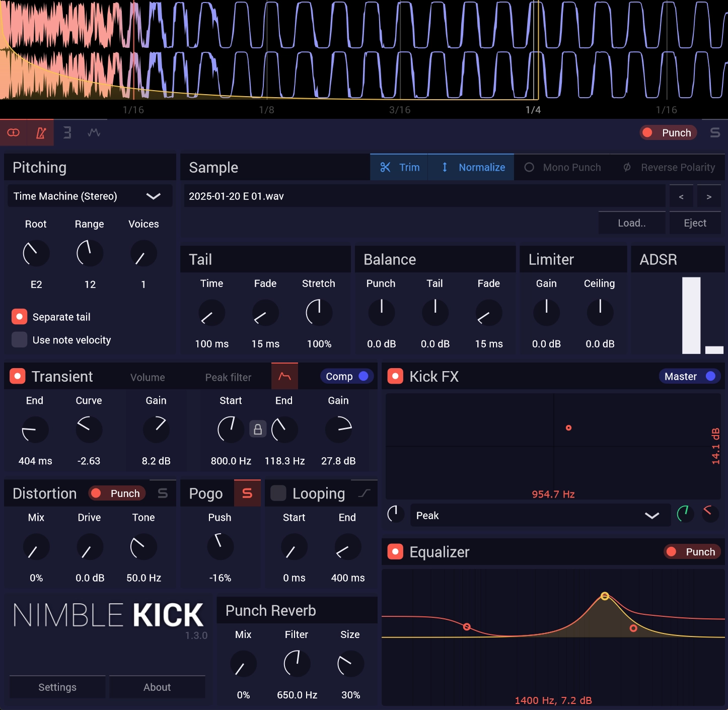Viewport: 728px width, 710px height.
Task: Open the Settings button
Action: (57, 687)
